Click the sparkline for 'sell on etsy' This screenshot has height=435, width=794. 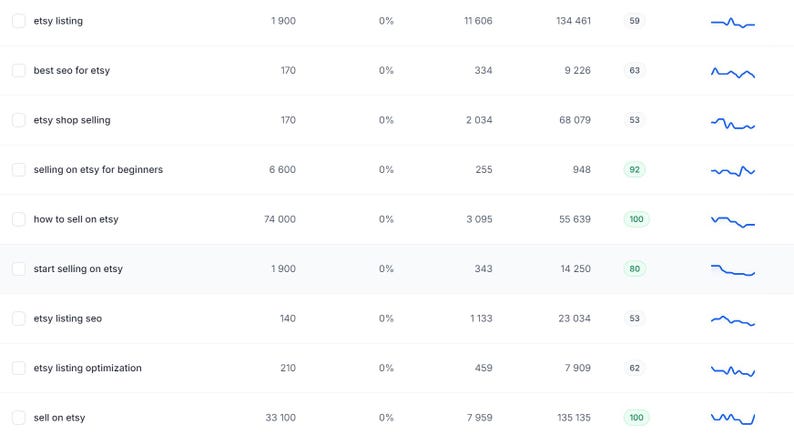coord(733,417)
